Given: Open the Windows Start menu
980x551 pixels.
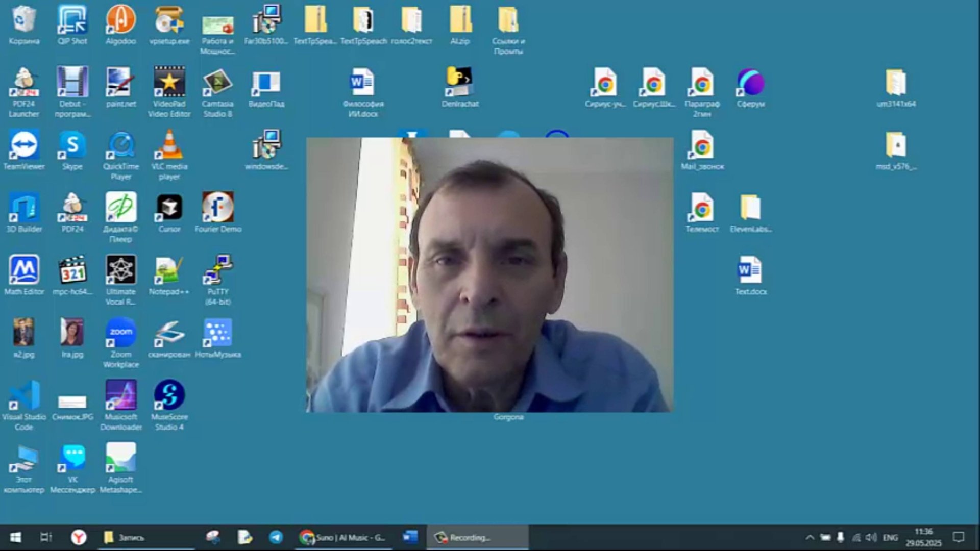Looking at the screenshot, I should (15, 537).
